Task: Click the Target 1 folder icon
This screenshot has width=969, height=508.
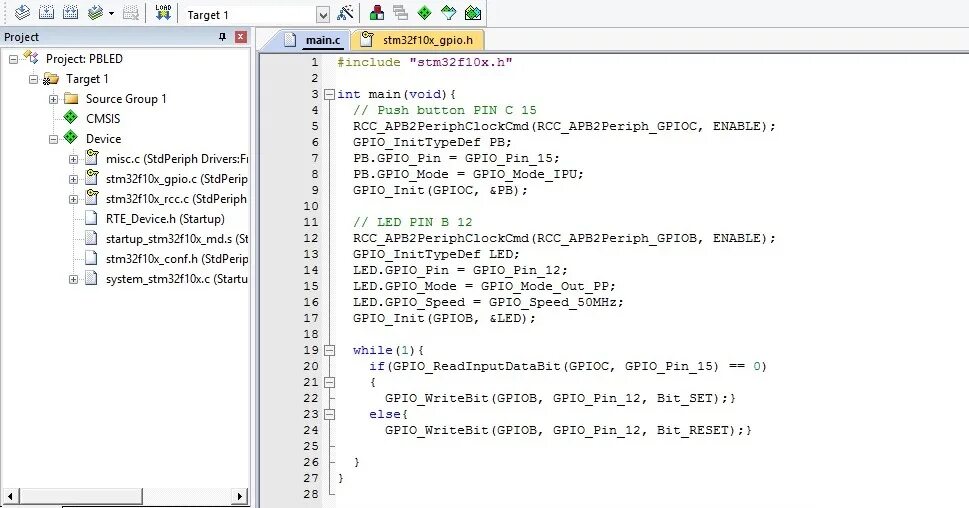Action: (51, 78)
